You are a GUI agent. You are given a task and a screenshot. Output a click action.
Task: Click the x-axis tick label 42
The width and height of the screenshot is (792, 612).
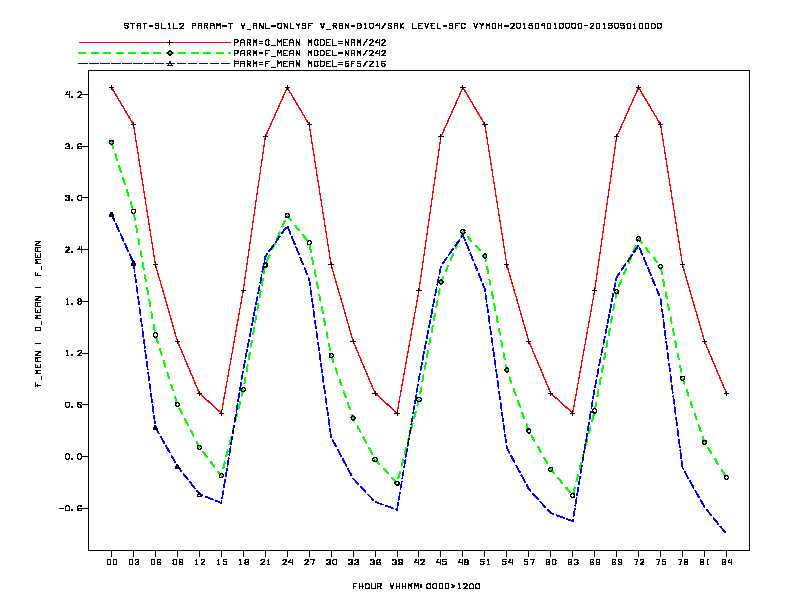[419, 562]
